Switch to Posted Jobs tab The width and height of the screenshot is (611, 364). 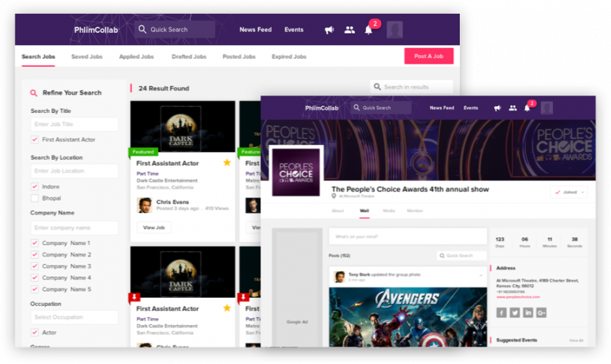239,56
